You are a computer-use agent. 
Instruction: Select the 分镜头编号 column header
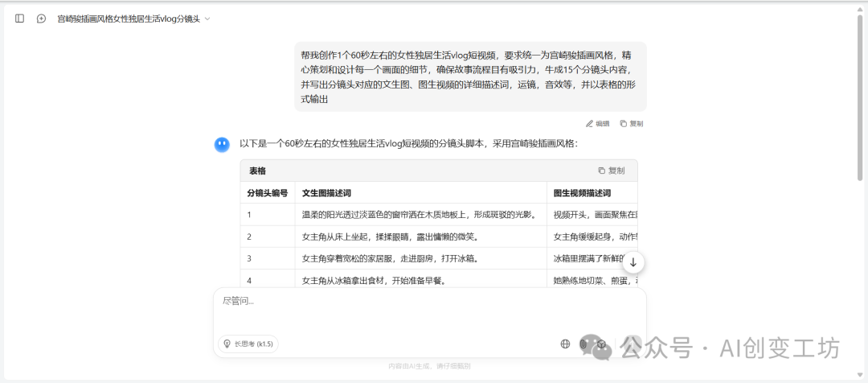click(x=268, y=193)
